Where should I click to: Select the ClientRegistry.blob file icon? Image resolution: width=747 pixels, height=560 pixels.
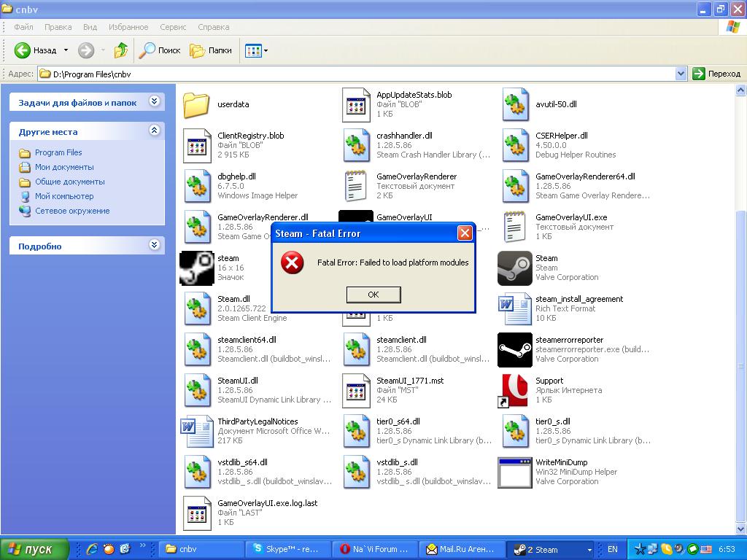click(x=197, y=146)
